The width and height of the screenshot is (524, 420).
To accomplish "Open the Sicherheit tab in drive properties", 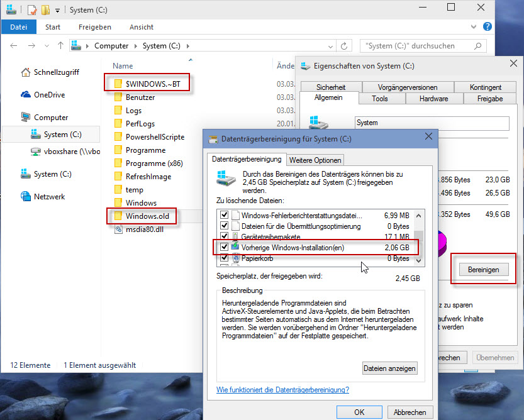I will click(331, 87).
